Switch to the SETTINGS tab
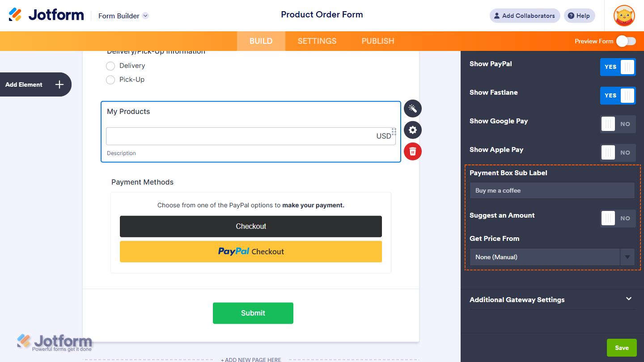Screen dimensions: 644x362 pos(317,41)
